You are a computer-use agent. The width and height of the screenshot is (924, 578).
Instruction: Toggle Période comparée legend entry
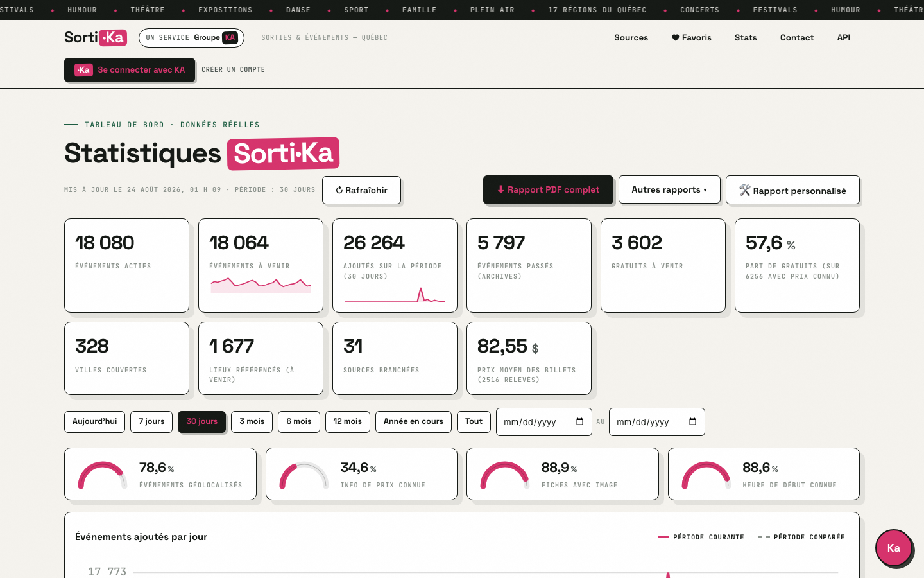[801, 537]
